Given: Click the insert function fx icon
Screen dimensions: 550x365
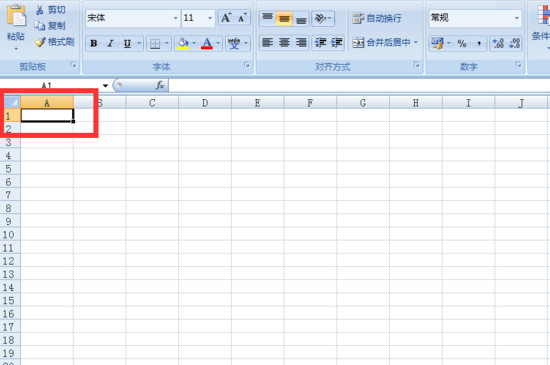Looking at the screenshot, I should tap(160, 85).
